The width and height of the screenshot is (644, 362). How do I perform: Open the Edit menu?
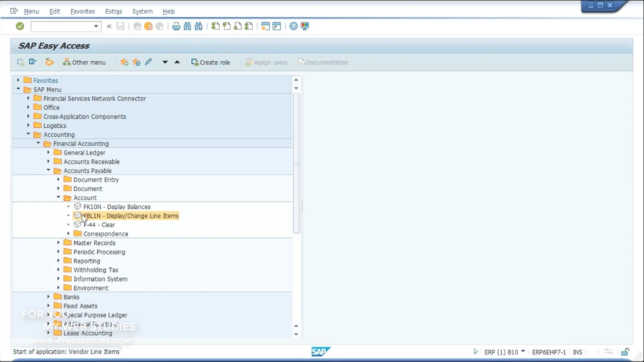pyautogui.click(x=55, y=11)
